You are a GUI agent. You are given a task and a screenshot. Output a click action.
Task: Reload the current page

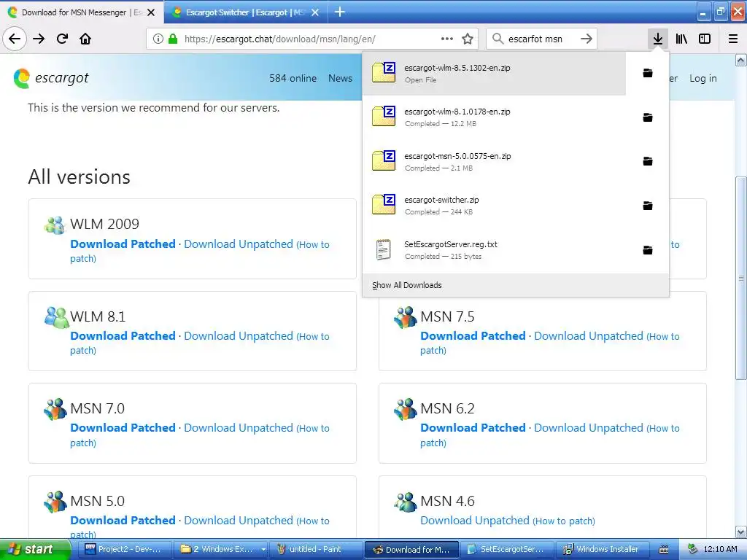[62, 39]
